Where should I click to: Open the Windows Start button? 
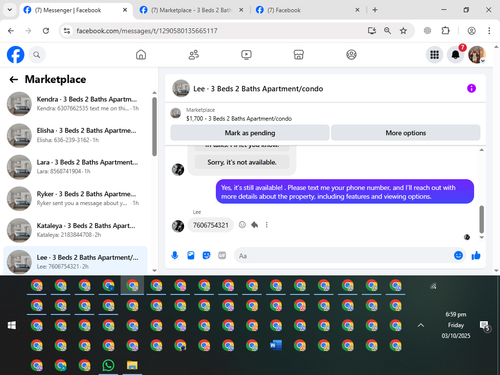12,325
